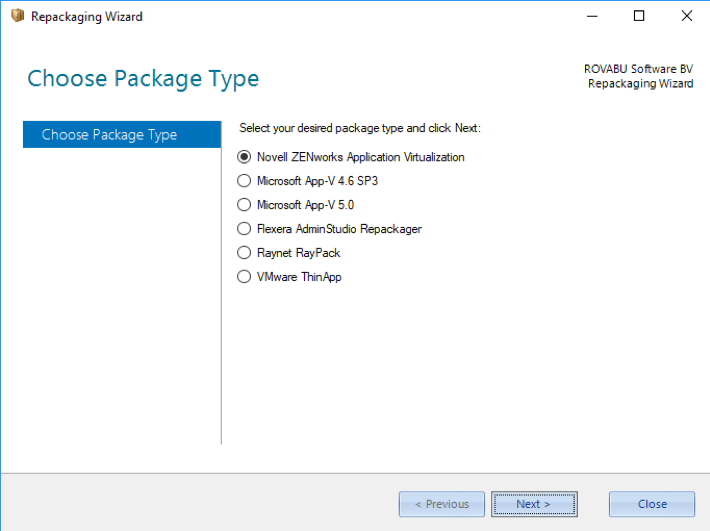This screenshot has width=710, height=531.
Task: Minimize the Repackaging Wizard window
Action: point(592,16)
